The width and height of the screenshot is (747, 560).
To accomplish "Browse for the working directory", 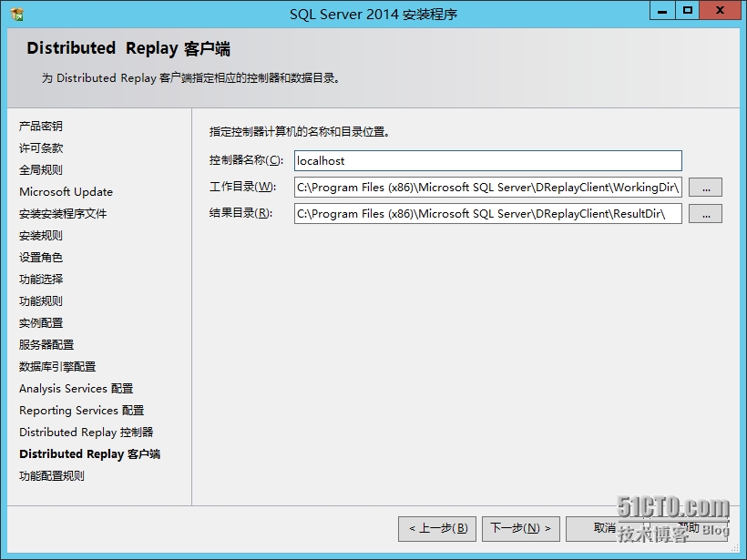I will tap(706, 188).
